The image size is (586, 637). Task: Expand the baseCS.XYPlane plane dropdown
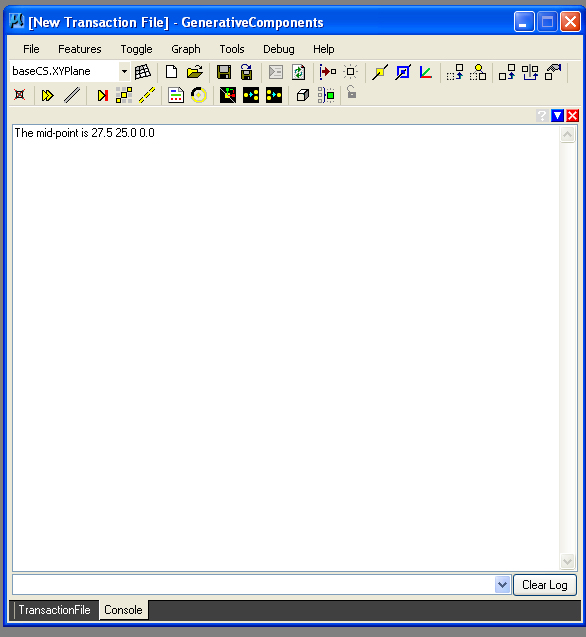tap(124, 72)
